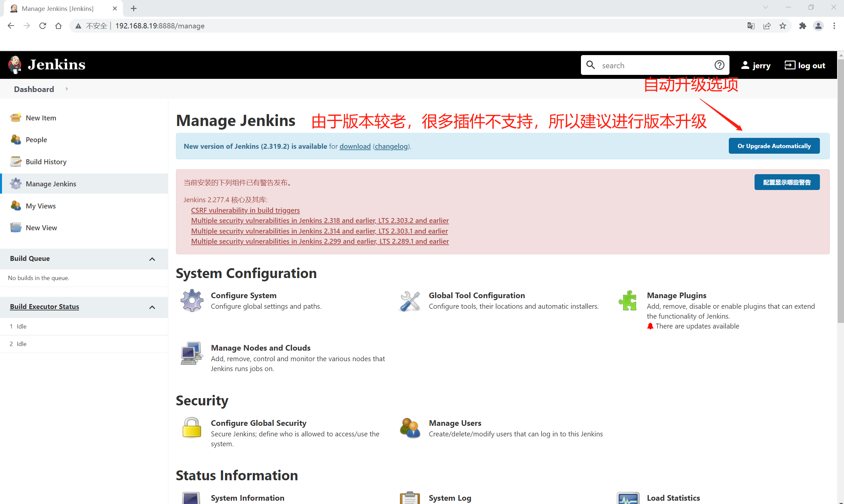Click Or Upgrade Automatically button

pos(774,146)
